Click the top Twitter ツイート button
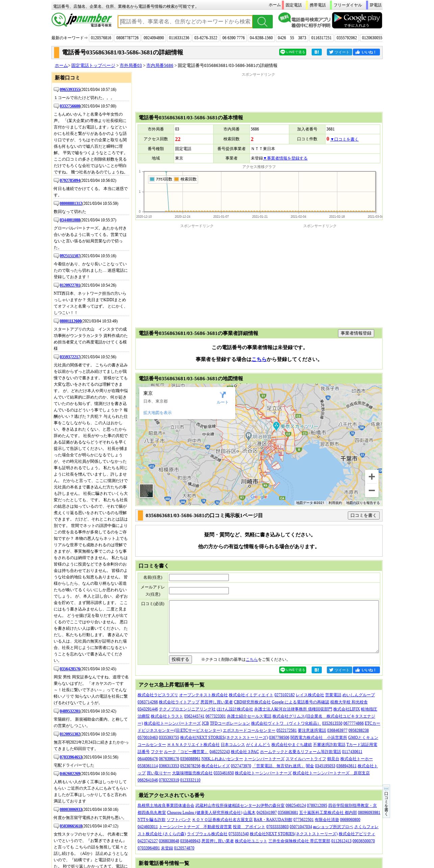 point(339,52)
